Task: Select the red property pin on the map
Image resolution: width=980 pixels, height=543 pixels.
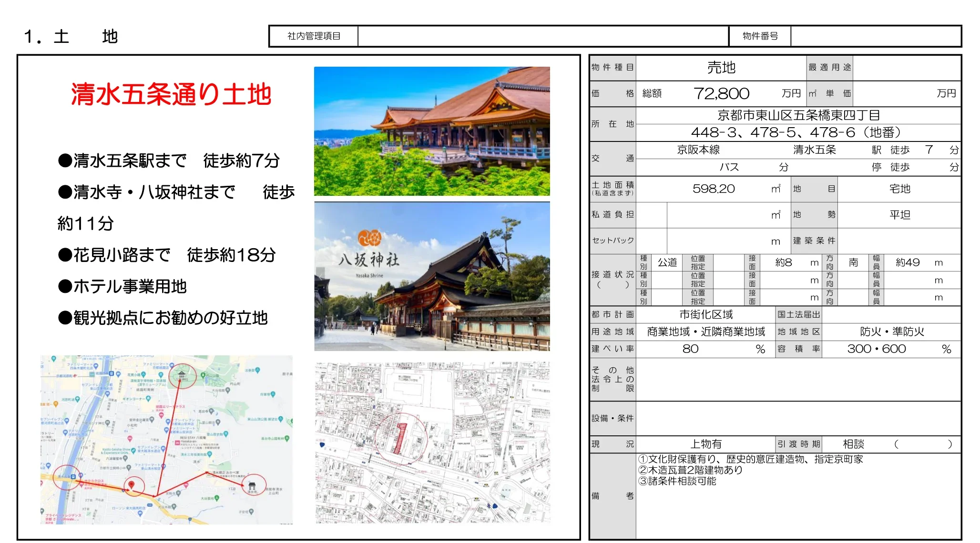Action: (132, 485)
